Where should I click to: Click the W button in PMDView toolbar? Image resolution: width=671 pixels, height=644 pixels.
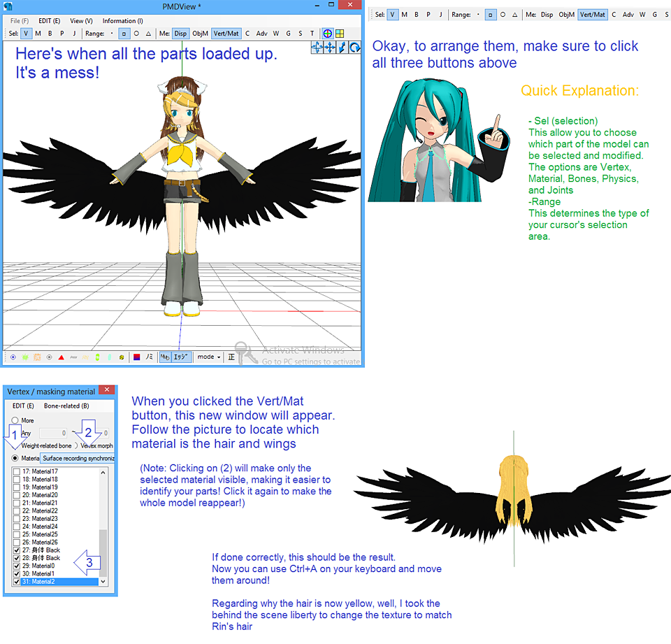pyautogui.click(x=276, y=34)
